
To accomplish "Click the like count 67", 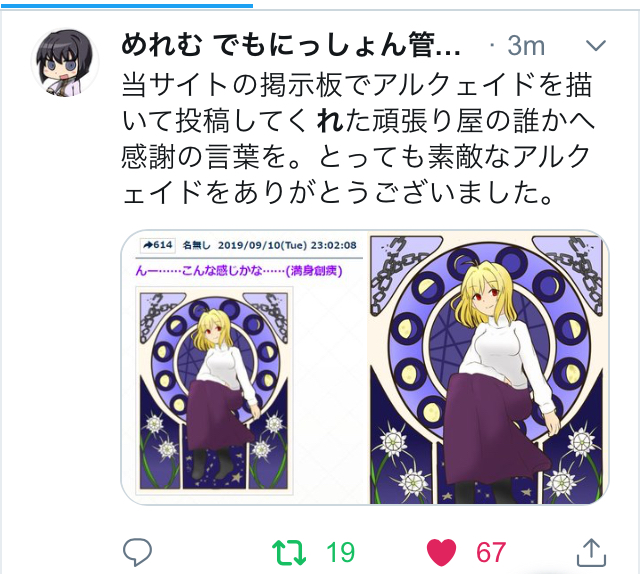I will [x=491, y=552].
